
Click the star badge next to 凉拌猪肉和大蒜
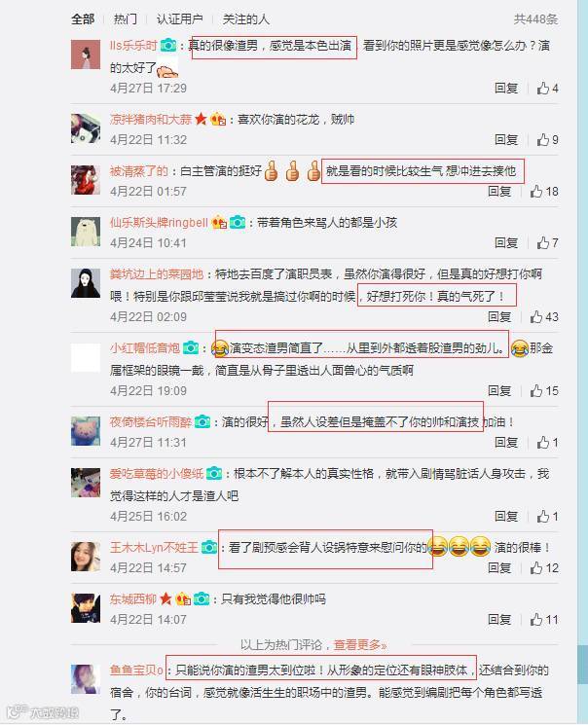(201, 120)
